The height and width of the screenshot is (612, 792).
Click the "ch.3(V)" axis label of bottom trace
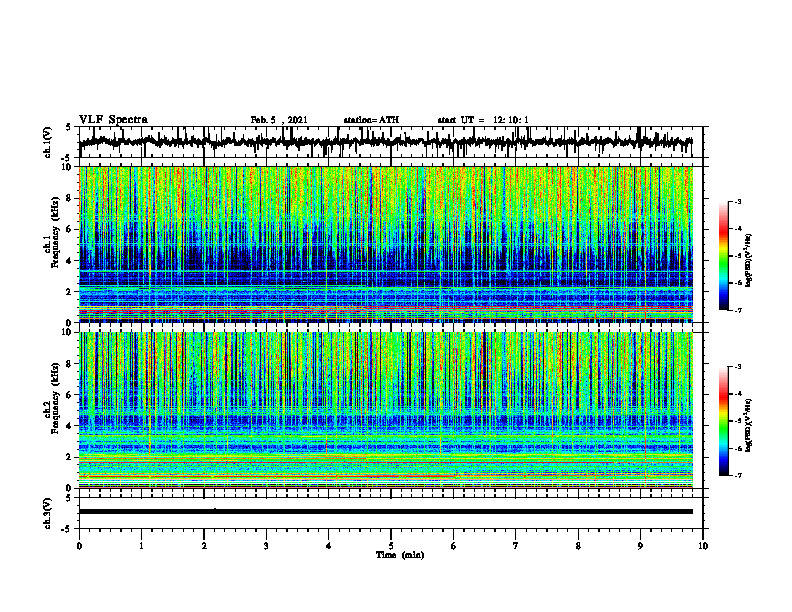48,513
